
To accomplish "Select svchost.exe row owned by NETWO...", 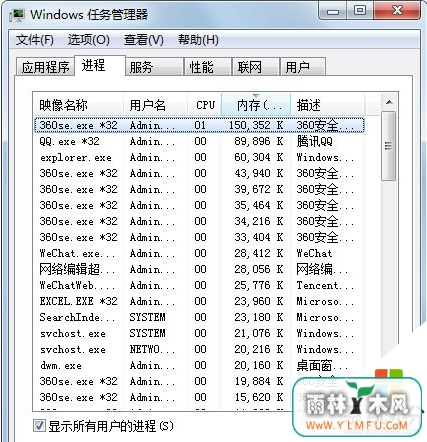I will [199, 349].
